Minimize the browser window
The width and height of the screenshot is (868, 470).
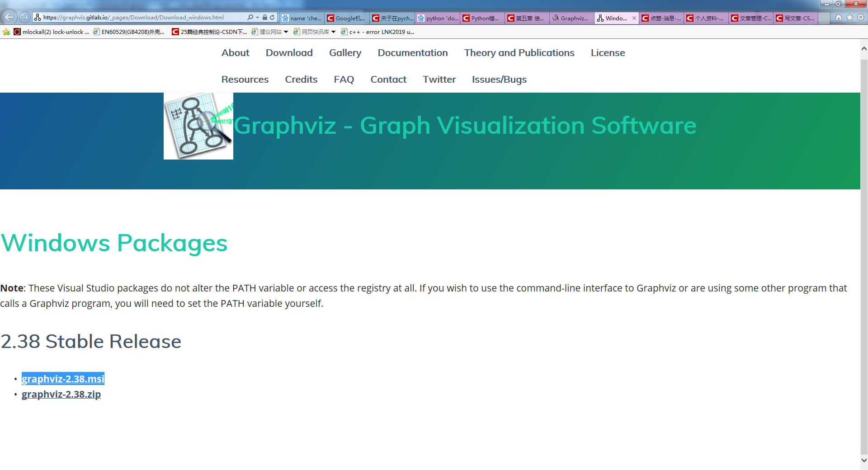click(826, 4)
